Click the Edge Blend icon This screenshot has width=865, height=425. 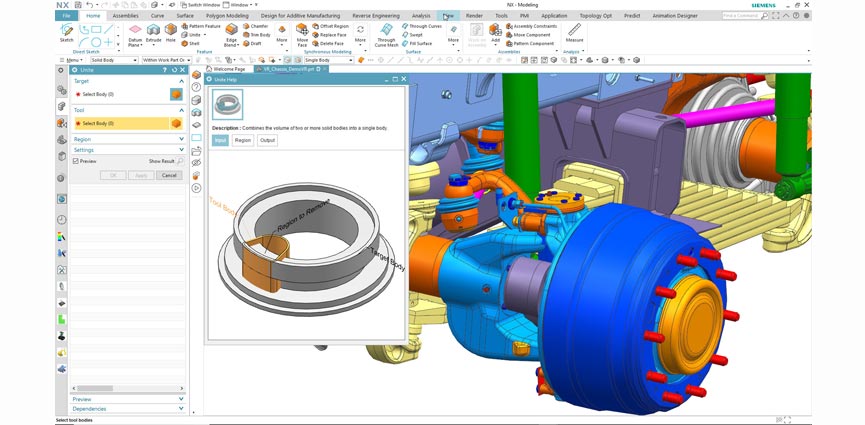(x=231, y=34)
